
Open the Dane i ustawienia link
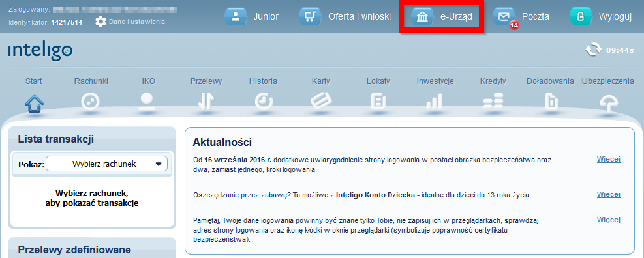tap(137, 21)
